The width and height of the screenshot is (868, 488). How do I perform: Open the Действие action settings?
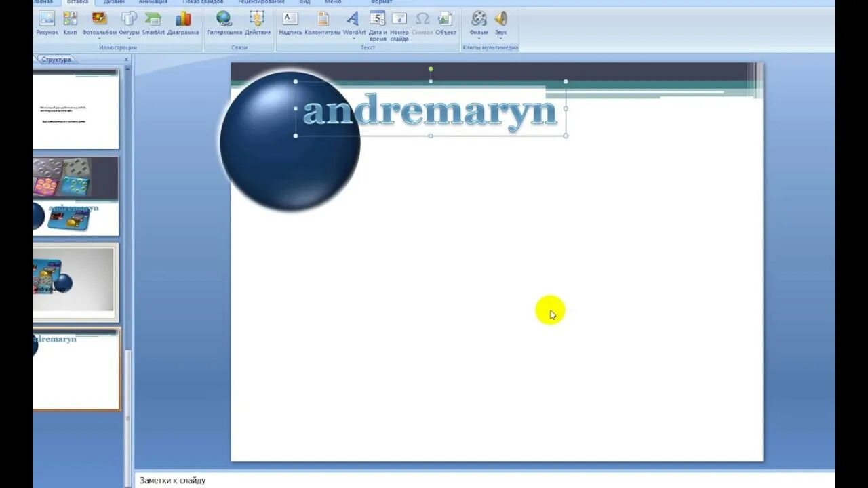pyautogui.click(x=258, y=24)
